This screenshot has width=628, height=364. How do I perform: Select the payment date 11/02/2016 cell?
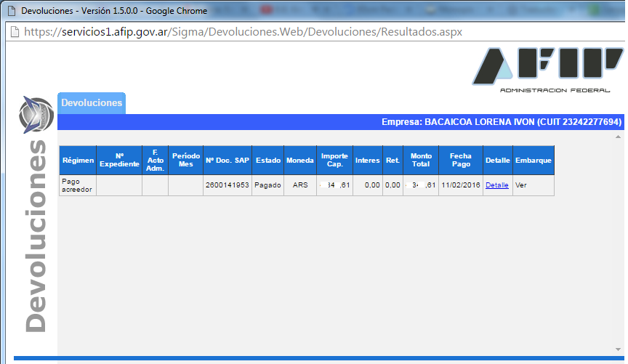click(461, 185)
